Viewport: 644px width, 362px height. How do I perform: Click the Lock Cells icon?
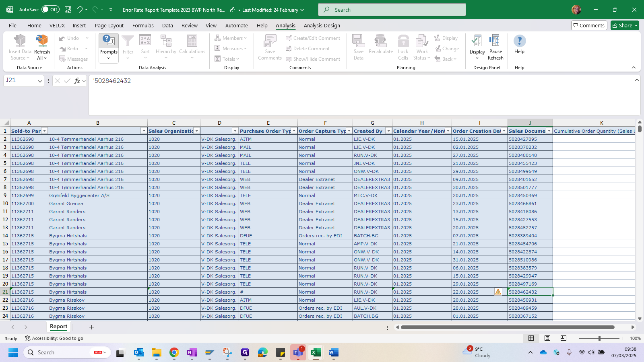point(403,41)
